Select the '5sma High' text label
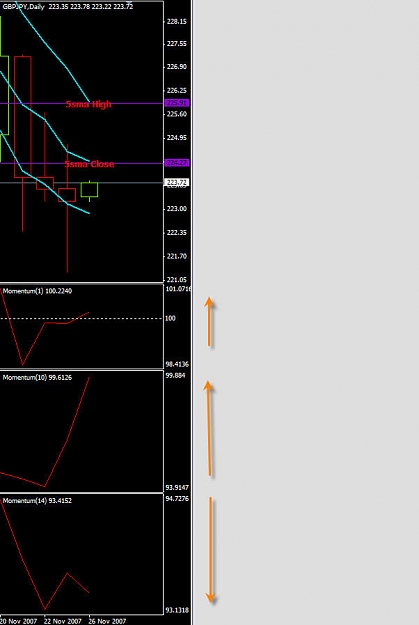 [x=89, y=104]
